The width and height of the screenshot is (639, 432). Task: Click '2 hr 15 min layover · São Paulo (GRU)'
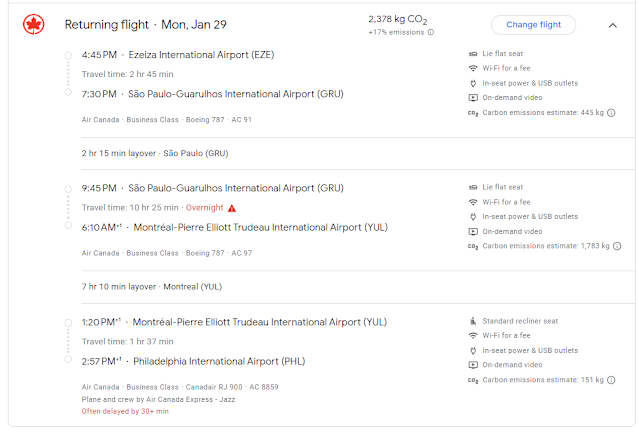point(155,154)
